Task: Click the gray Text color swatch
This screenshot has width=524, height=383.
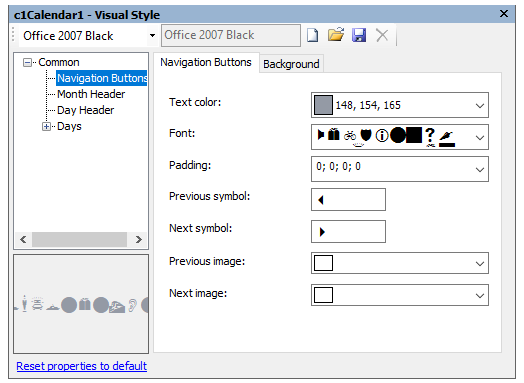Action: pyautogui.click(x=323, y=105)
